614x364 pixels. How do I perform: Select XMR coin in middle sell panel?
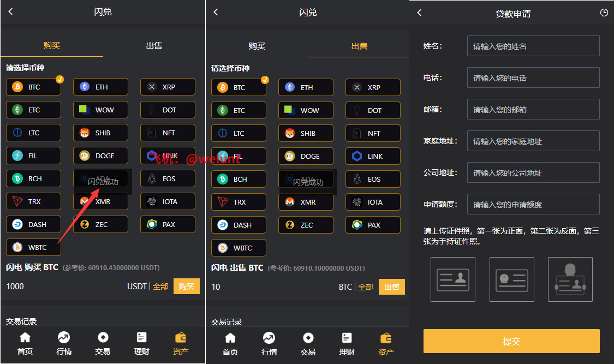pos(306,202)
